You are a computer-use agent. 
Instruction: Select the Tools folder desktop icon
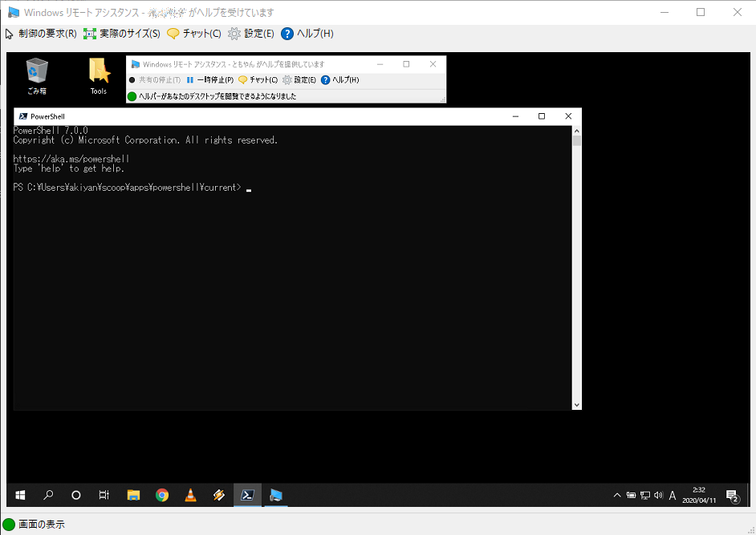click(x=99, y=76)
